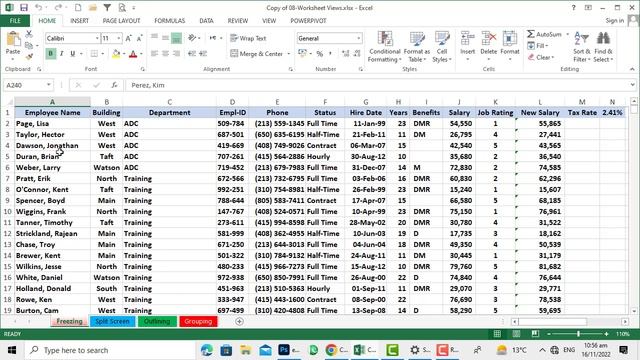Switch to the PAGE LAYOUT tab
Screen dimensions: 640x360
(121, 20)
